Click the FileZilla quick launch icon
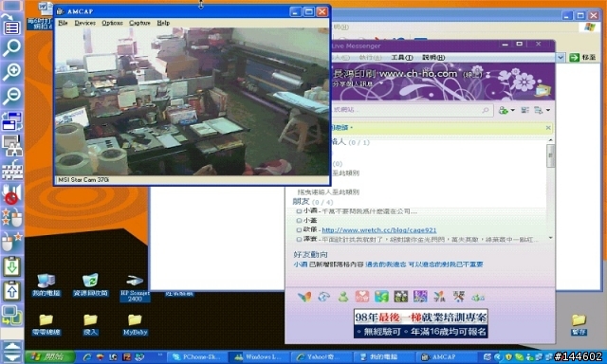Screen dimensions: 607x364 pos(126,356)
